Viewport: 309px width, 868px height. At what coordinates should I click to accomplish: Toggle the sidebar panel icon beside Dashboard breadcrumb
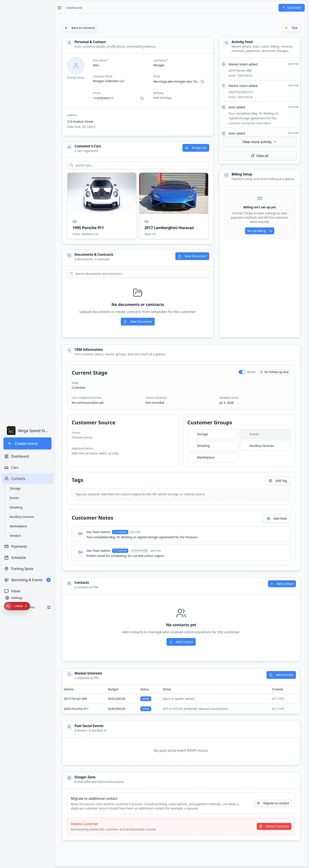click(60, 8)
